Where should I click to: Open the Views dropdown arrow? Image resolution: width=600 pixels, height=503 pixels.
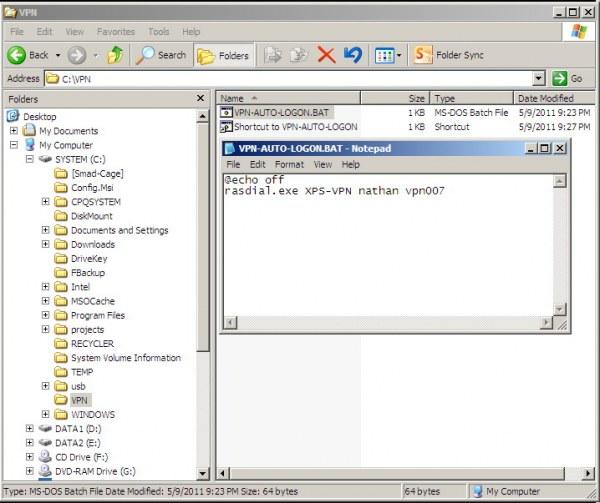click(399, 55)
